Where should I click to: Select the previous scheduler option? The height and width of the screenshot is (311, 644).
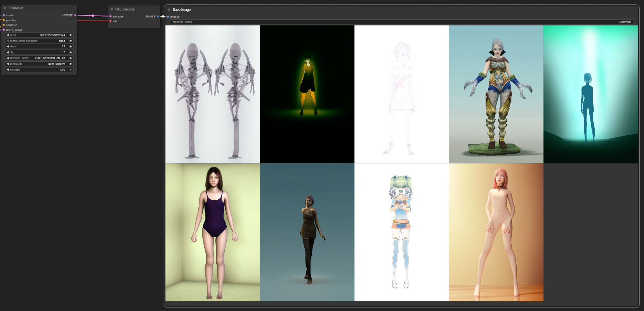pyautogui.click(x=7, y=64)
